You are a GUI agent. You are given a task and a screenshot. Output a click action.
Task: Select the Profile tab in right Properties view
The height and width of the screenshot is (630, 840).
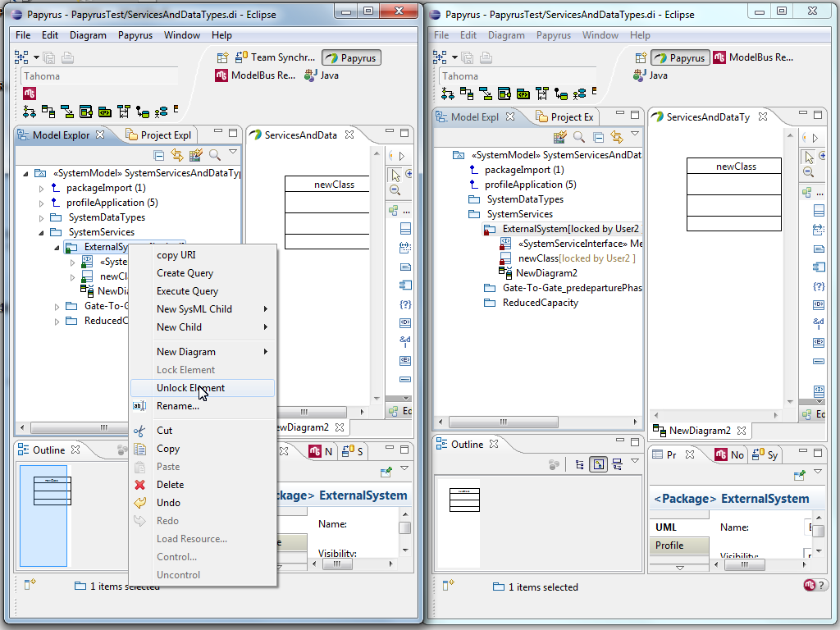coord(678,546)
